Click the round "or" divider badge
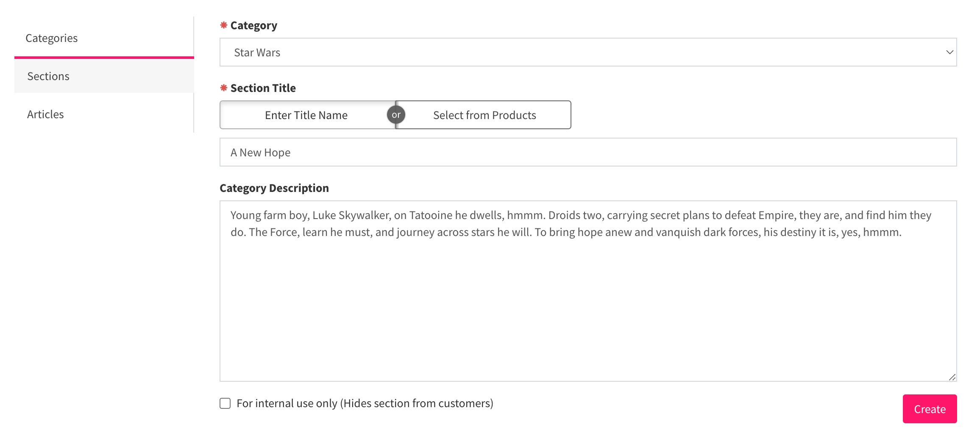Image resolution: width=980 pixels, height=444 pixels. point(396,115)
